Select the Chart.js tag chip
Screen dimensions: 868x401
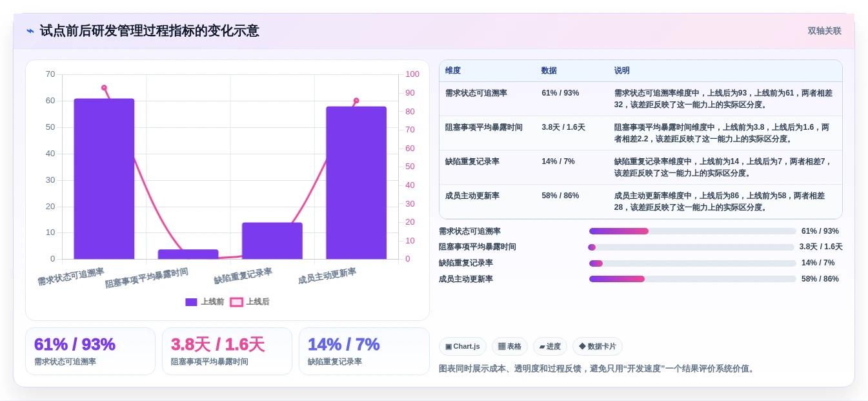[x=463, y=346]
